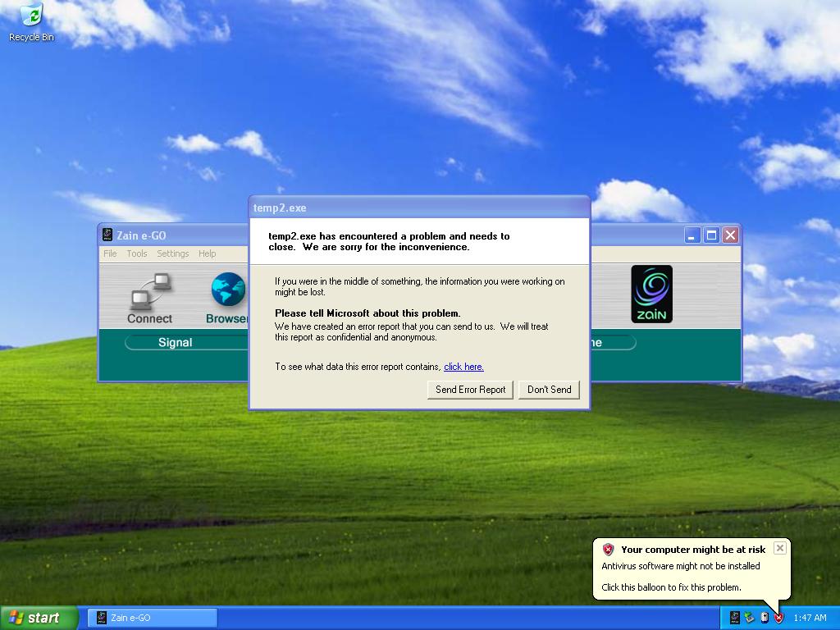Click the Connect computers icon in Zain e-GO

point(151,291)
